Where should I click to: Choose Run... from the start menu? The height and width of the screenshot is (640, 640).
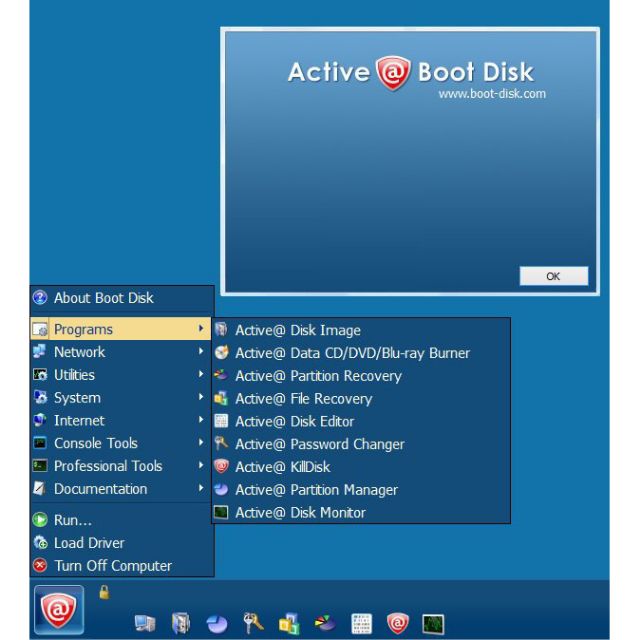[122, 520]
